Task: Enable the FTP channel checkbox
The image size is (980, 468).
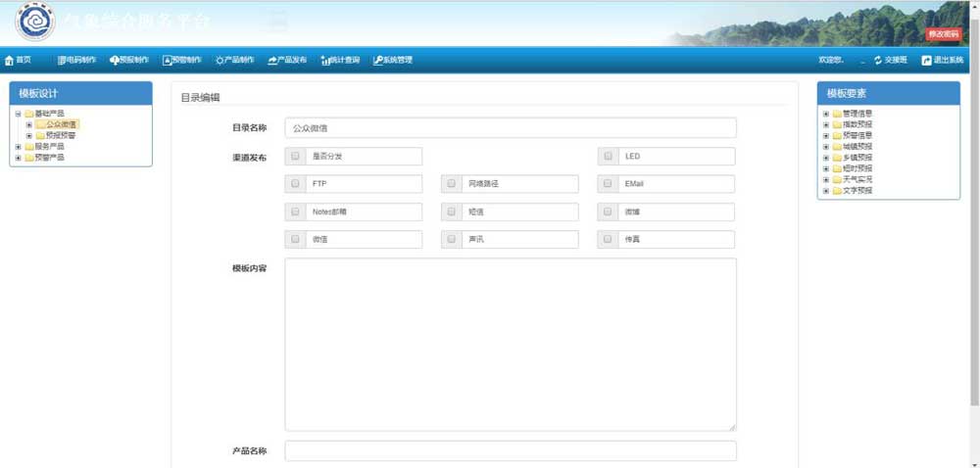Action: (x=296, y=184)
